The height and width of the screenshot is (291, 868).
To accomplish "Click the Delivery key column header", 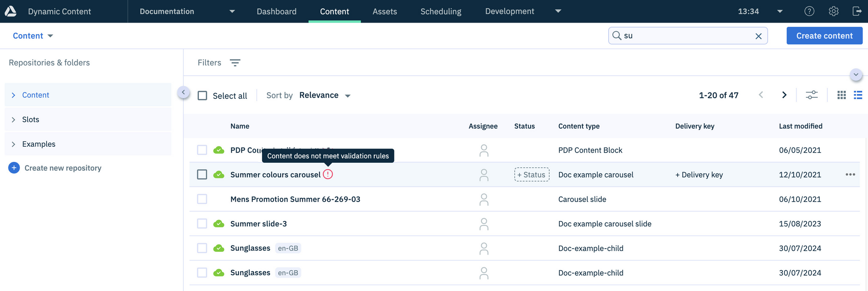I will tap(694, 126).
